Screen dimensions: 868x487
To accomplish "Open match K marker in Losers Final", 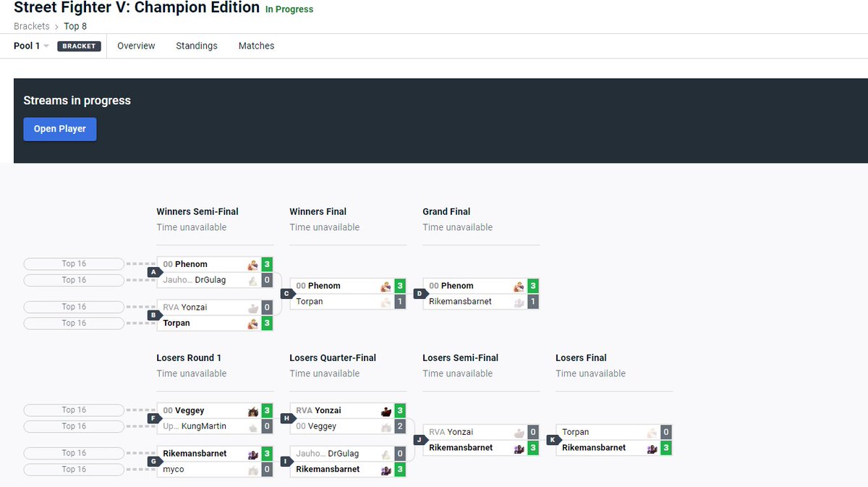I will [553, 440].
